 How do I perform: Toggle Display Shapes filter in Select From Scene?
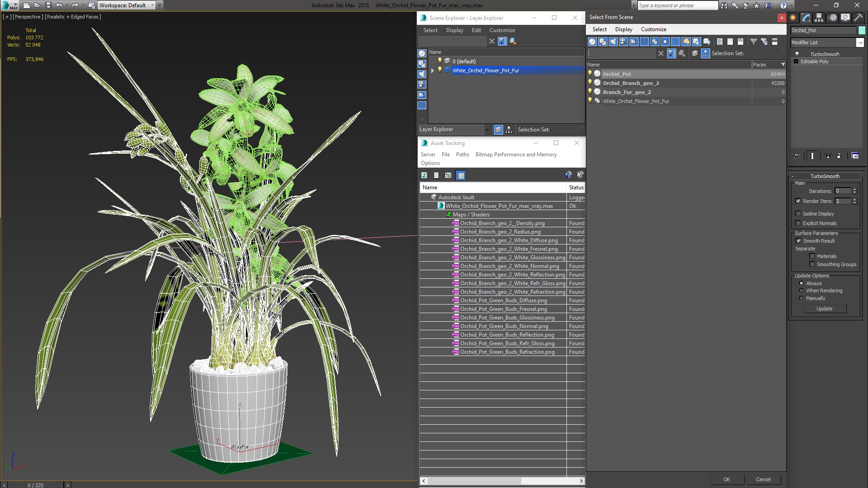pyautogui.click(x=603, y=42)
